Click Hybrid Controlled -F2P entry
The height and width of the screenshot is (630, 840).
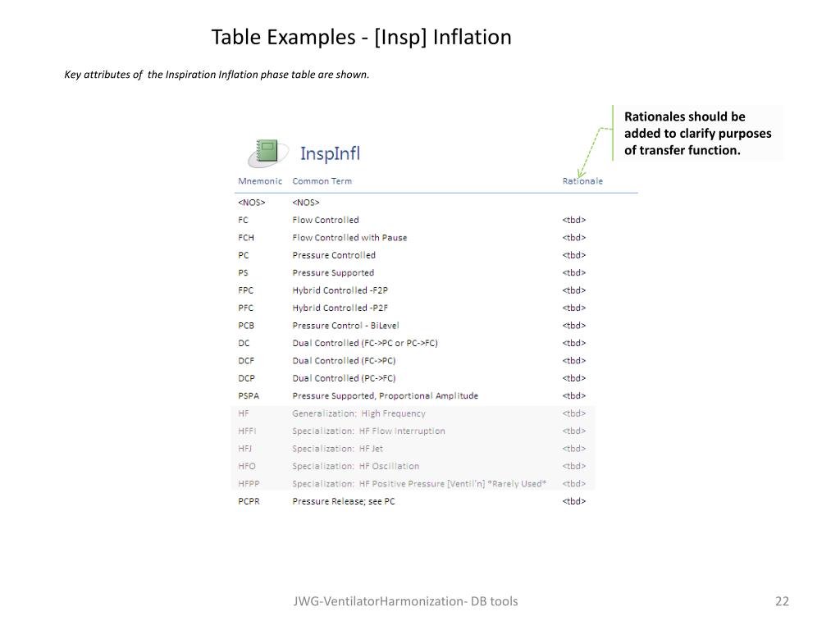point(340,290)
